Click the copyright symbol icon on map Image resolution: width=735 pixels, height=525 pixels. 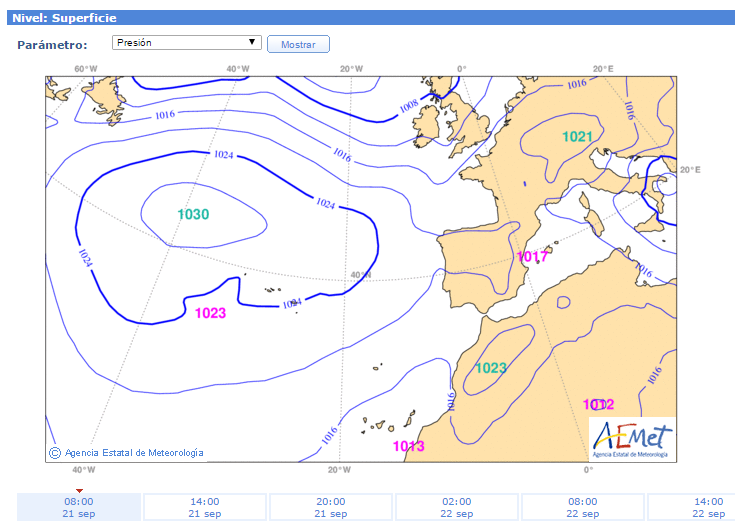click(55, 453)
